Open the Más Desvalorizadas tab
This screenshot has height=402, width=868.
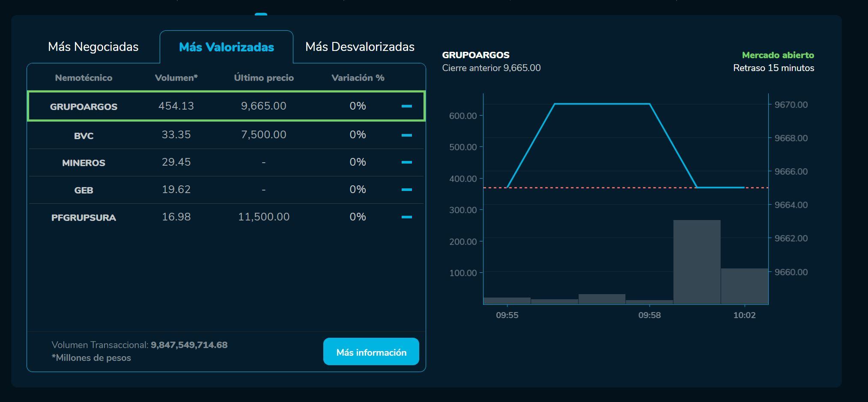(360, 46)
